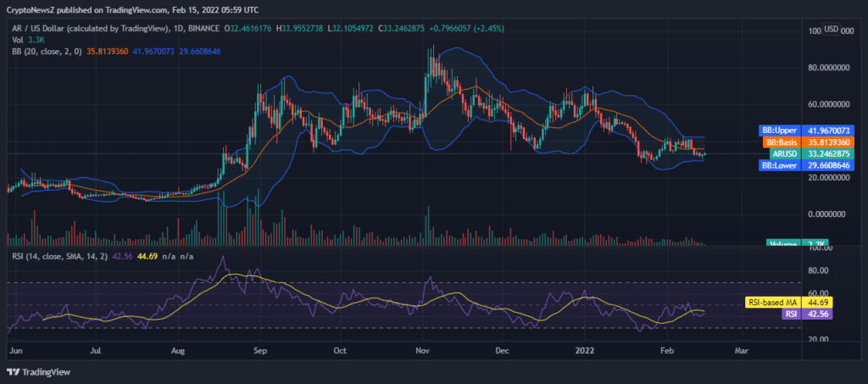Click the high value H33.9552738
The width and height of the screenshot is (868, 384).
[300, 28]
